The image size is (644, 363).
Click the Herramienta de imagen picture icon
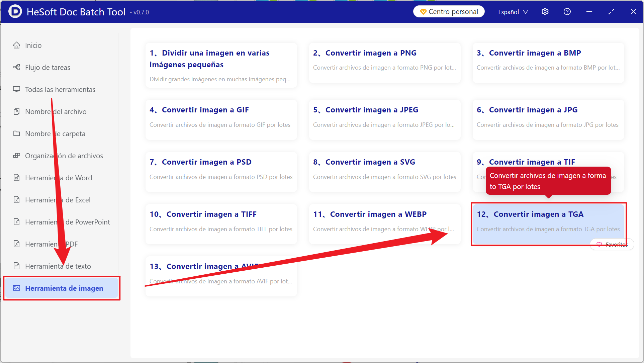[16, 288]
